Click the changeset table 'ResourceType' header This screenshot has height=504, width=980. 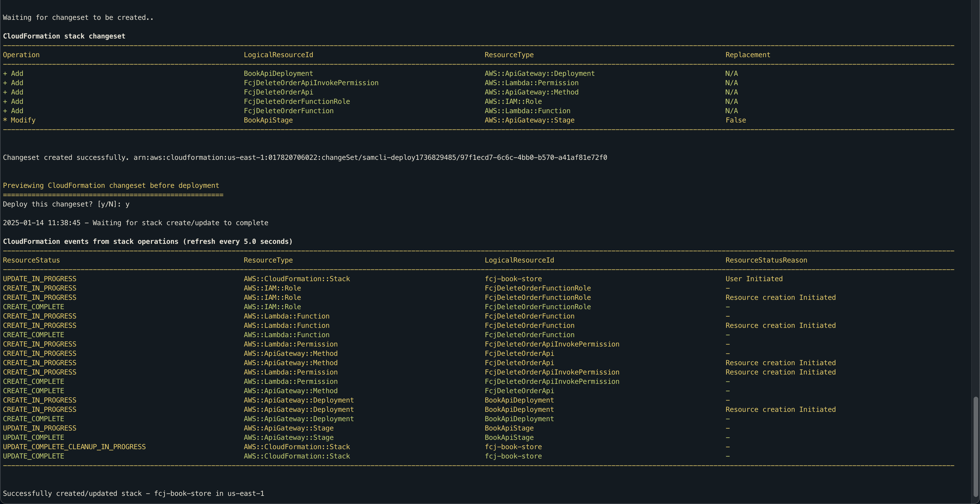click(509, 55)
